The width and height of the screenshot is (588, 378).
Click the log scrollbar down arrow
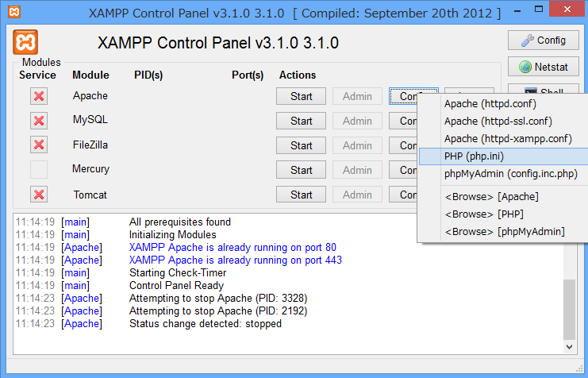569,347
